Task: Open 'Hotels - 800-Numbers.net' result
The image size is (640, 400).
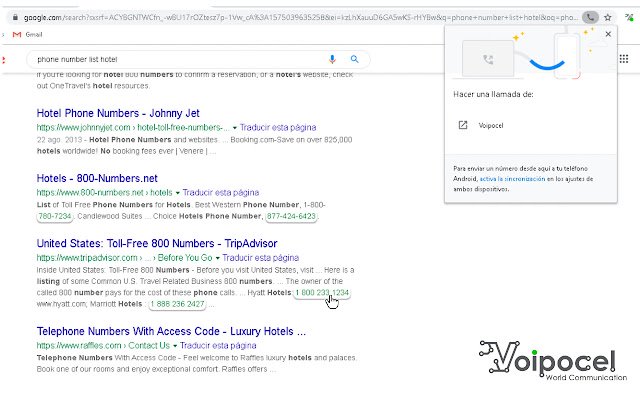Action: 97,178
